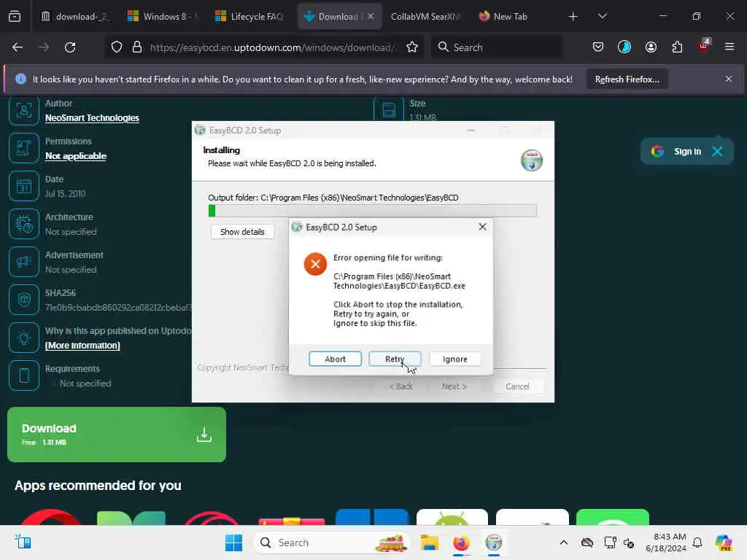This screenshot has width=747, height=560.
Task: Go back to previous page
Action: click(x=18, y=47)
